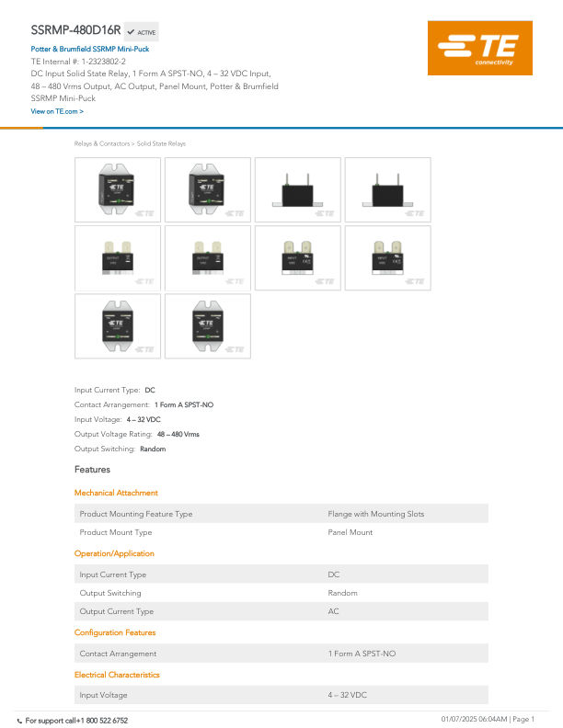The image size is (563, 728).
Task: Open second bottom-row top-view relay thumbnail
Action: coord(208,326)
